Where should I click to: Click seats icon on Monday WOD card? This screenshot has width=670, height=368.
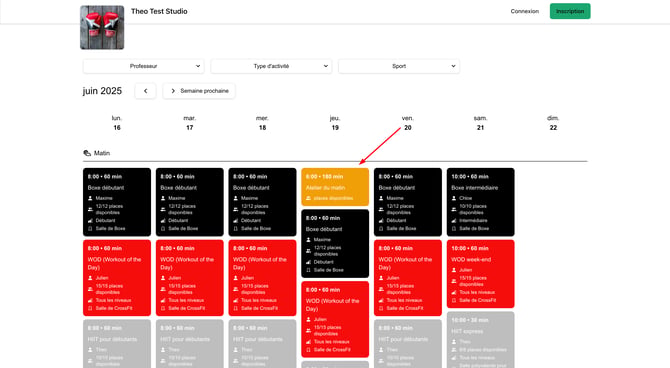[90, 289]
